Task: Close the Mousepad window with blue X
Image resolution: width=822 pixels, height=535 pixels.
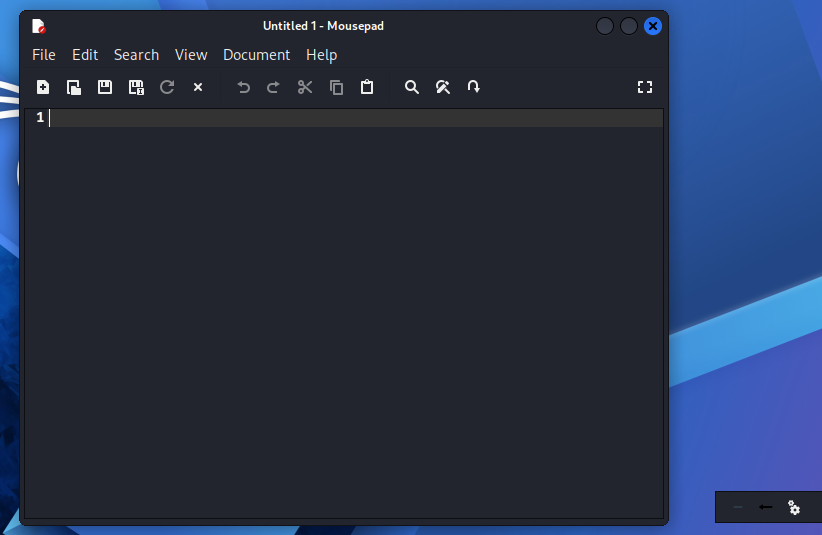Action: pyautogui.click(x=653, y=26)
